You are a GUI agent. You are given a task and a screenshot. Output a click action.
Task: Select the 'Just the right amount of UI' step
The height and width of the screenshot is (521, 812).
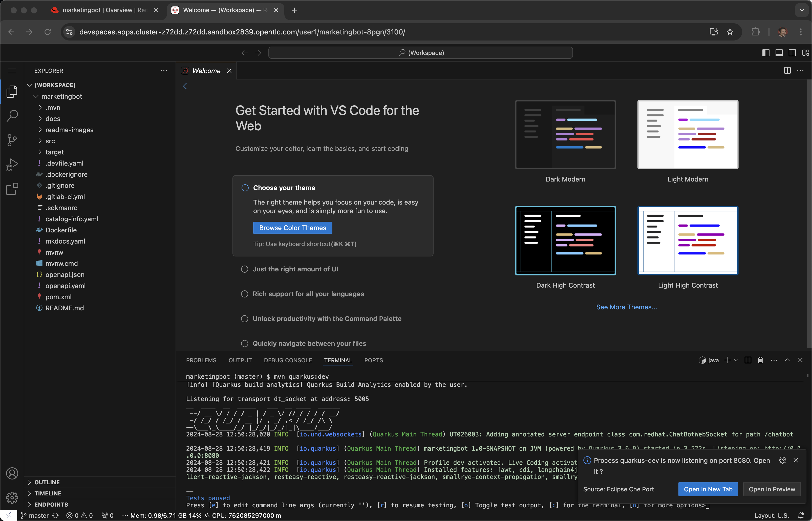[295, 269]
